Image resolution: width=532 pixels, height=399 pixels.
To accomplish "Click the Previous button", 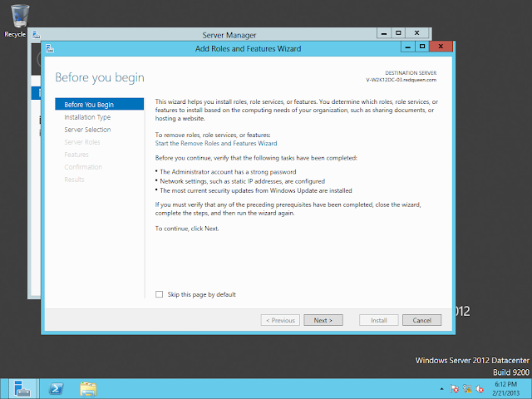I will (280, 320).
